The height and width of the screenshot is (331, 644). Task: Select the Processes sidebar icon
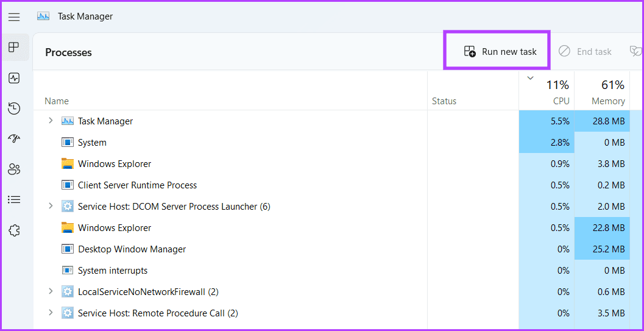(14, 47)
